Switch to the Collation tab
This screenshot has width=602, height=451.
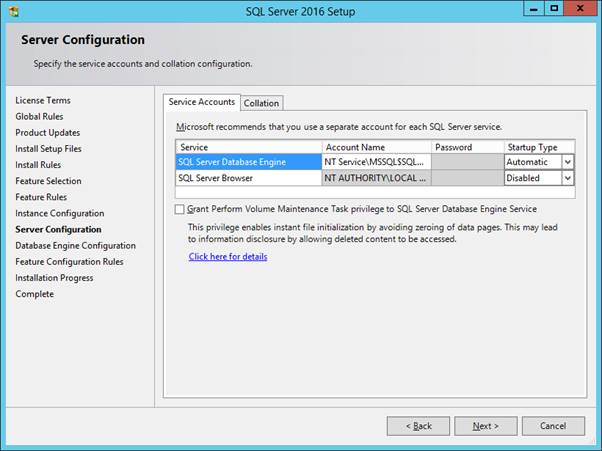tap(261, 103)
